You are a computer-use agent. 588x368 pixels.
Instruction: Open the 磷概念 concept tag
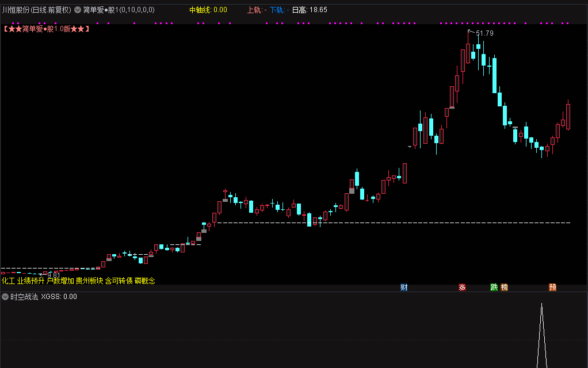145,281
